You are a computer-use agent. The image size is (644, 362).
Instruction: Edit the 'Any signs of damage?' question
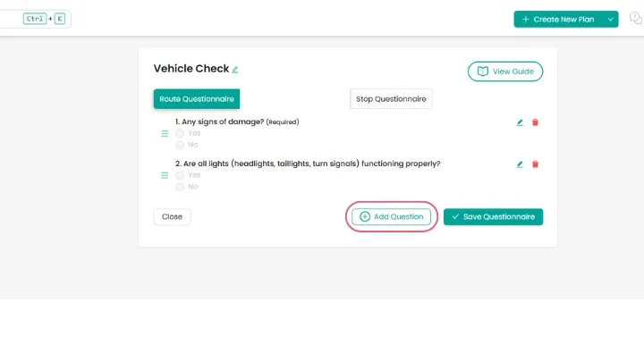[x=520, y=122]
